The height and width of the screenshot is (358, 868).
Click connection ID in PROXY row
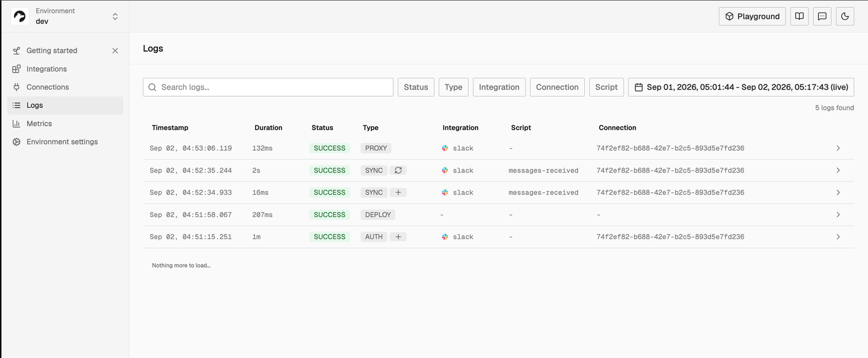point(670,148)
